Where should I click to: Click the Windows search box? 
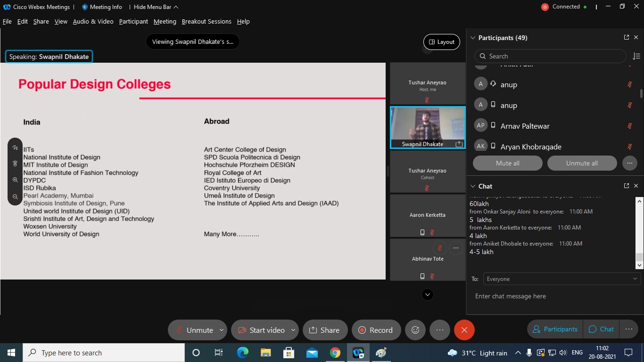click(104, 353)
